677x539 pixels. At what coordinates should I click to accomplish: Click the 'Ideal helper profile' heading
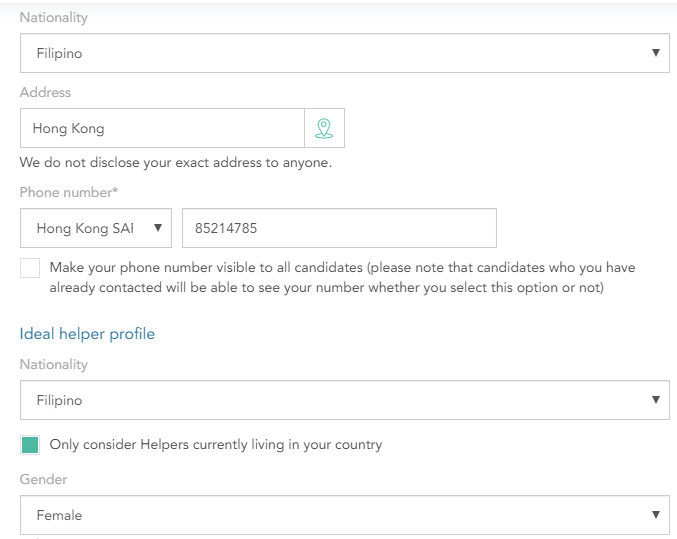[87, 334]
